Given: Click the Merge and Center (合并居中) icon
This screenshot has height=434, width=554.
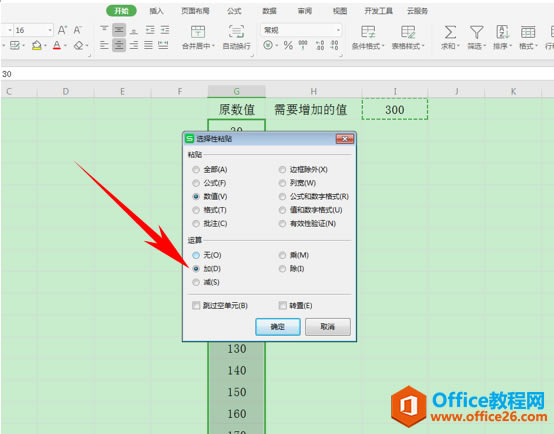Looking at the screenshot, I should [x=198, y=32].
